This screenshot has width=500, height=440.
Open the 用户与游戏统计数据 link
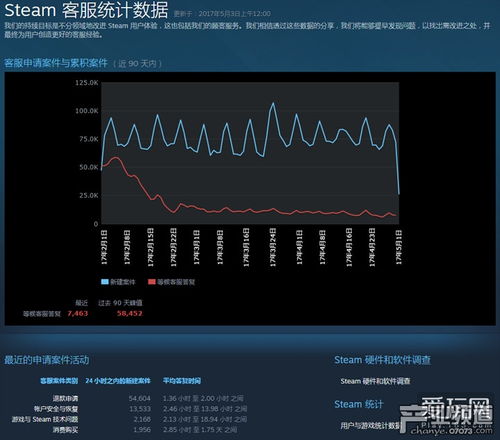click(x=371, y=425)
